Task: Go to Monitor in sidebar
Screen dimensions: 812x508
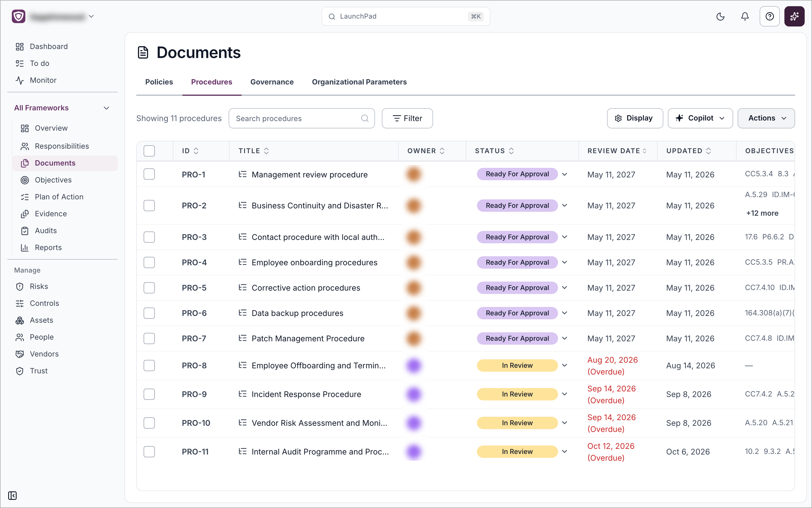Action: click(43, 80)
